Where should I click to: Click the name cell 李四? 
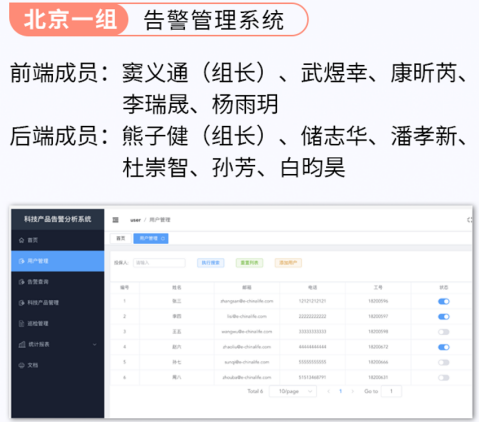pos(177,316)
